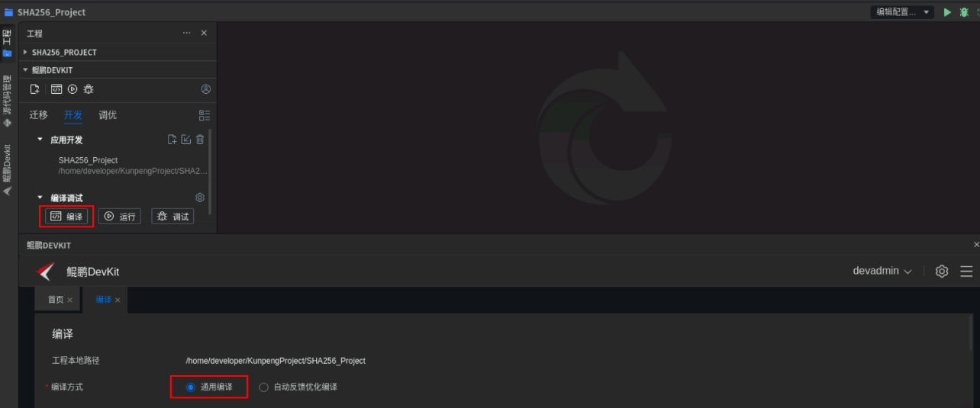Open the user account icon in DevKit panel
Screen dimensions: 980x408
click(205, 89)
